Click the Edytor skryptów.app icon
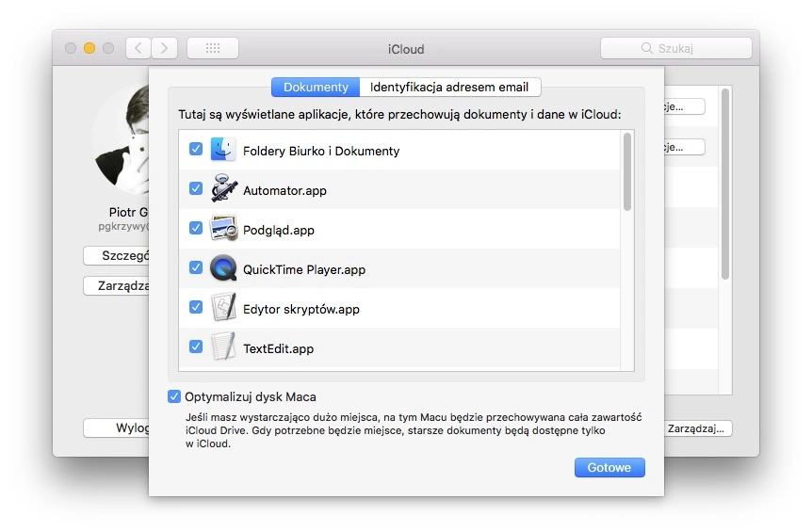This screenshot has height=532, width=812. click(x=223, y=307)
